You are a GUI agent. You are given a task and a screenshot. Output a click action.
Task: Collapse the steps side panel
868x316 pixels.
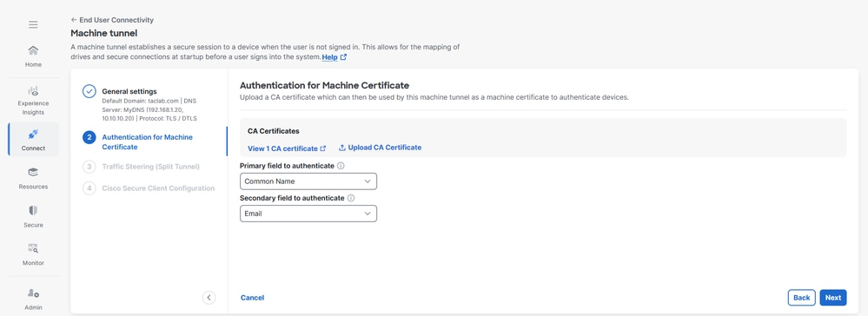(209, 297)
